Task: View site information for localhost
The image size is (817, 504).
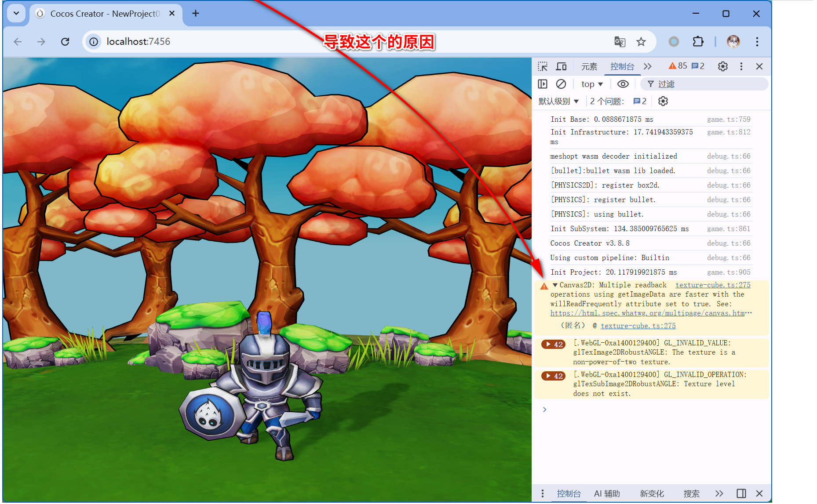Action: pyautogui.click(x=94, y=42)
